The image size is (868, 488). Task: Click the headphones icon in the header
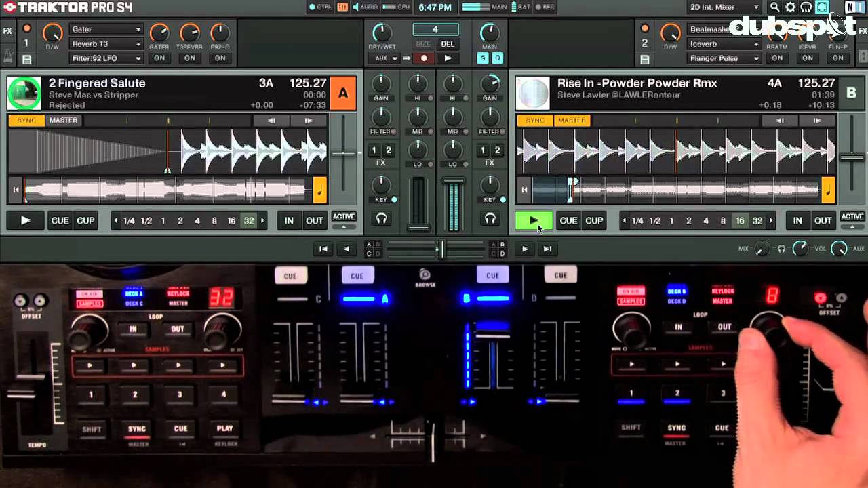tap(806, 7)
